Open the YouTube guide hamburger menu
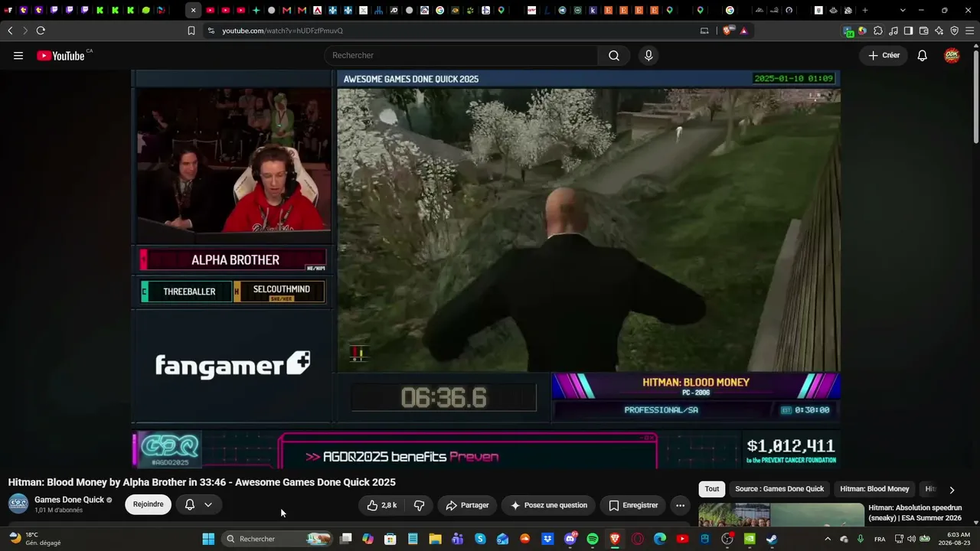The height and width of the screenshot is (551, 980). (x=18, y=55)
